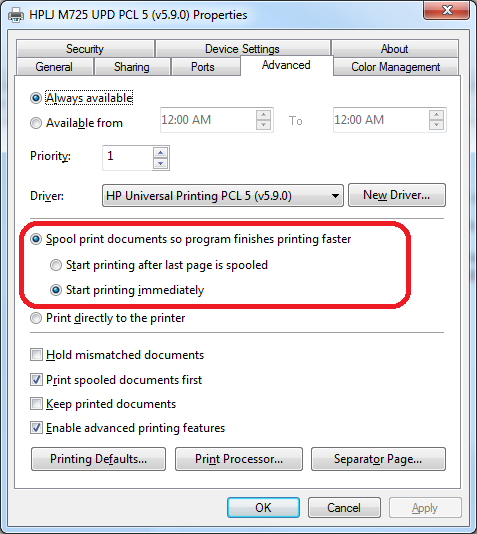Decrease Priority with down arrow

pyautogui.click(x=160, y=163)
